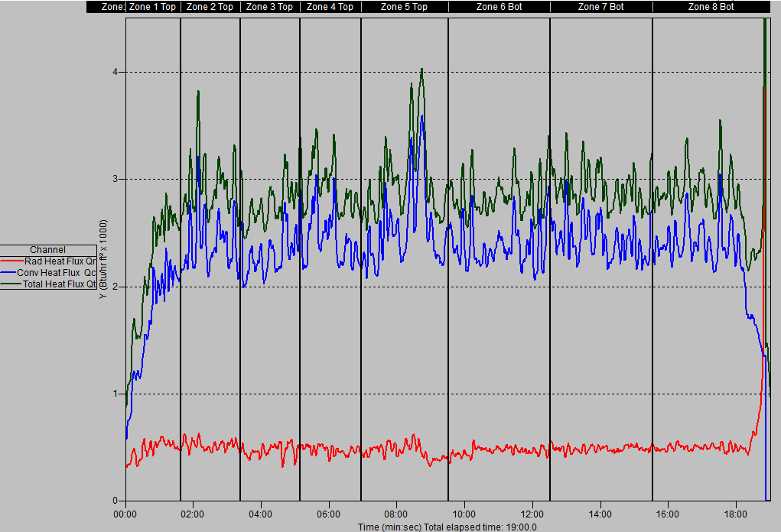Select the Rad Heat Flux Qr legend entry

pos(60,261)
